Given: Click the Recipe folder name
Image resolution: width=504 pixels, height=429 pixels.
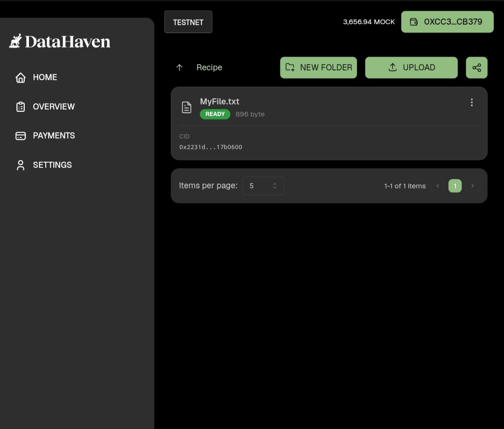Looking at the screenshot, I should coord(209,68).
